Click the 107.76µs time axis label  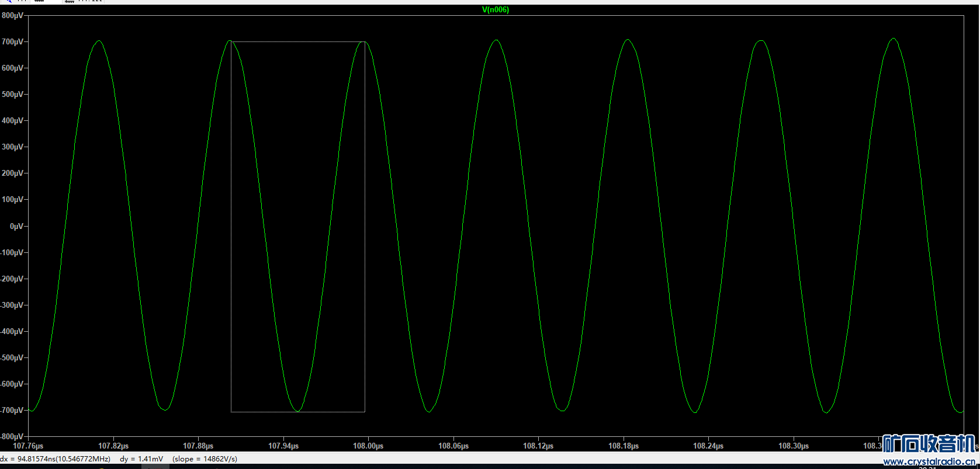click(28, 446)
